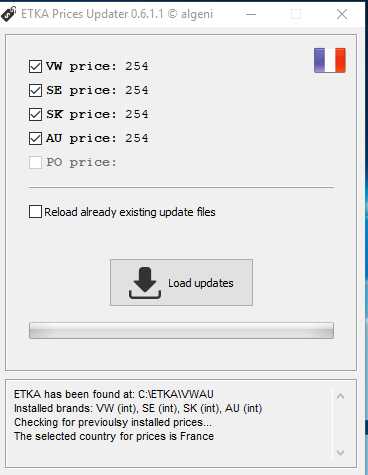The height and width of the screenshot is (475, 368).
Task: Click the VW price: 254 label
Action: [97, 66]
